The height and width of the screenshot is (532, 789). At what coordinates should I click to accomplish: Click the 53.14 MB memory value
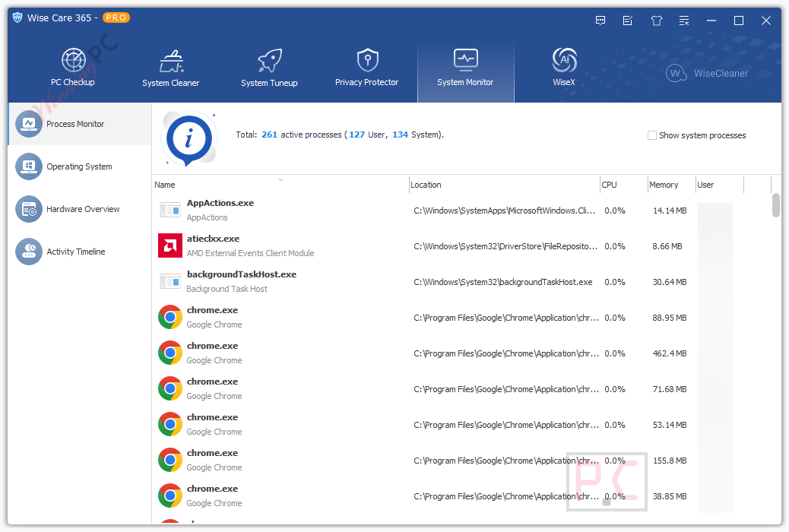[670, 426]
